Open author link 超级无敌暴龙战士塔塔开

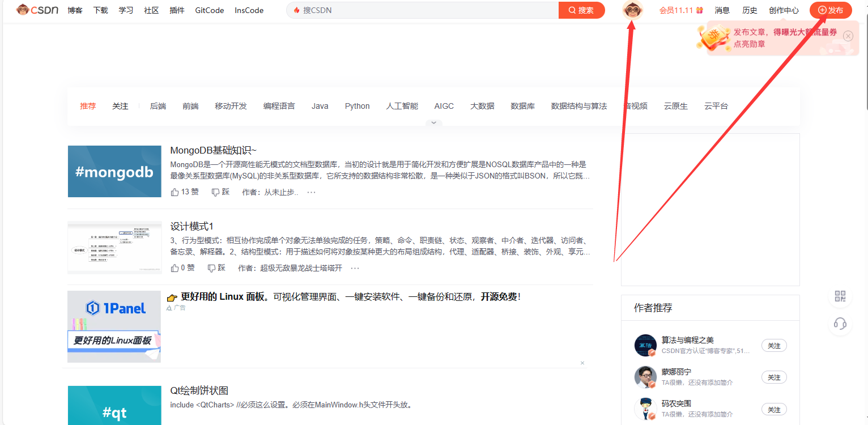(x=301, y=268)
